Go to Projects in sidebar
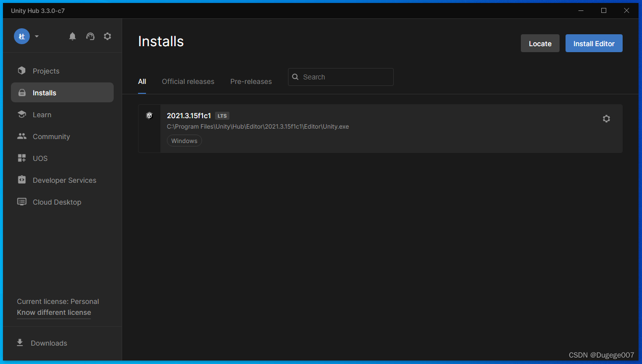The width and height of the screenshot is (642, 364). [x=62, y=71]
